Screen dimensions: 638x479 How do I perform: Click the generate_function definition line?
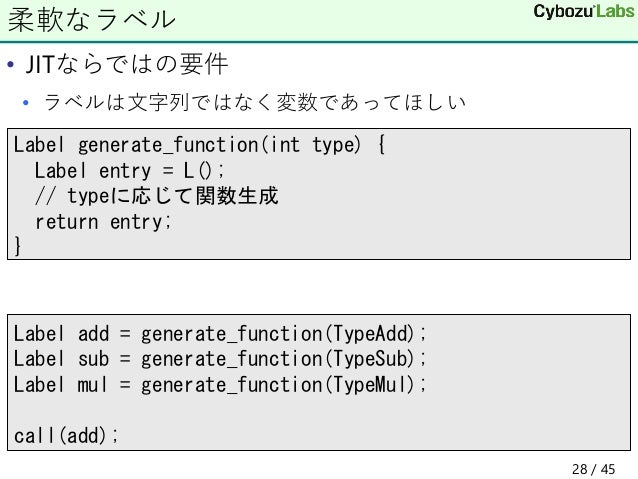point(198,144)
